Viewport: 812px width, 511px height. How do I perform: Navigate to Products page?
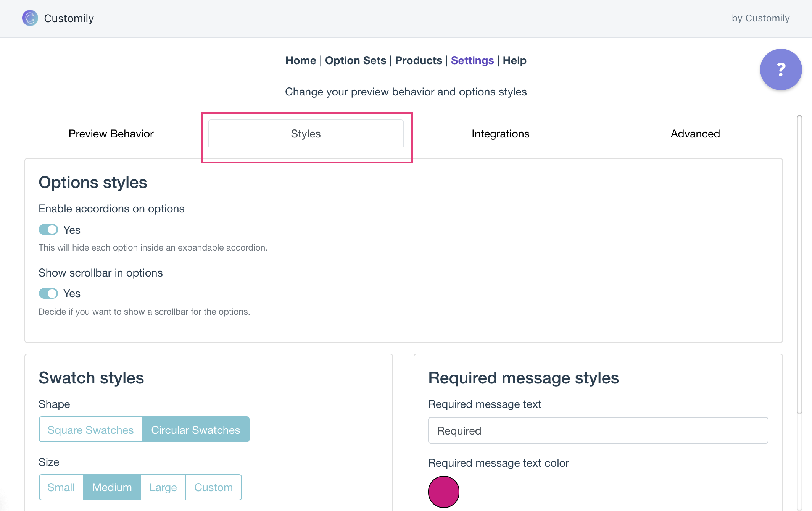pyautogui.click(x=419, y=60)
